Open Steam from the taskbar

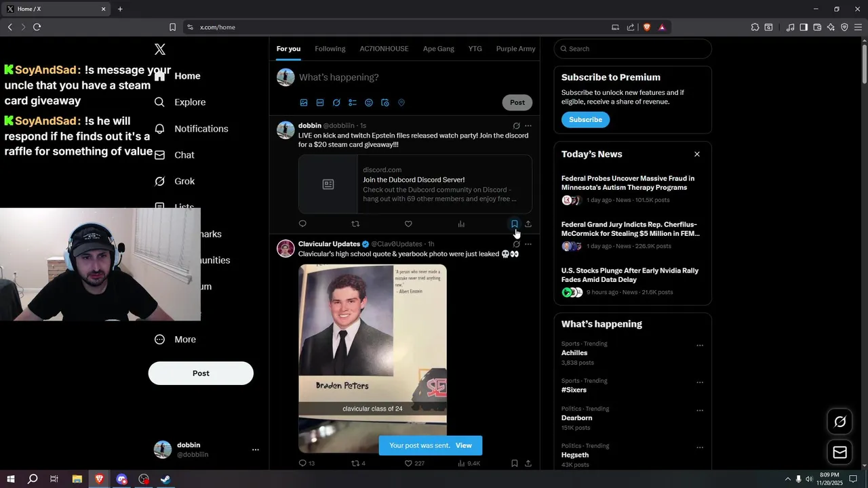click(x=165, y=479)
